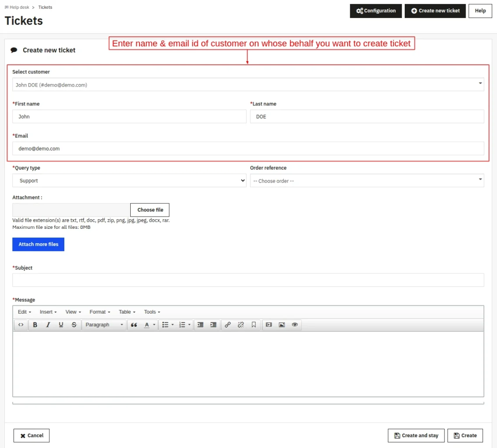Apply Italic formatting in message editor
This screenshot has width=497, height=448.
48,325
